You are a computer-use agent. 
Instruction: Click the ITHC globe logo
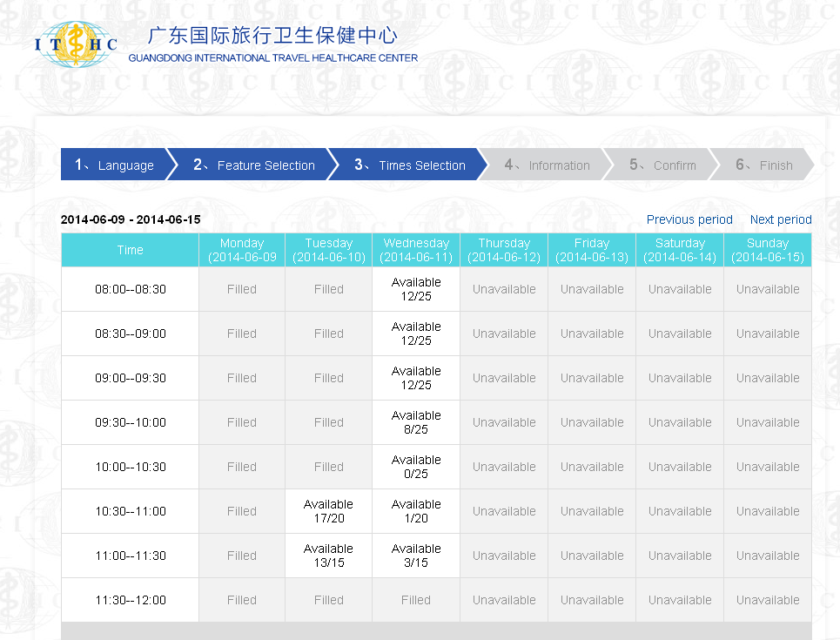pyautogui.click(x=76, y=44)
